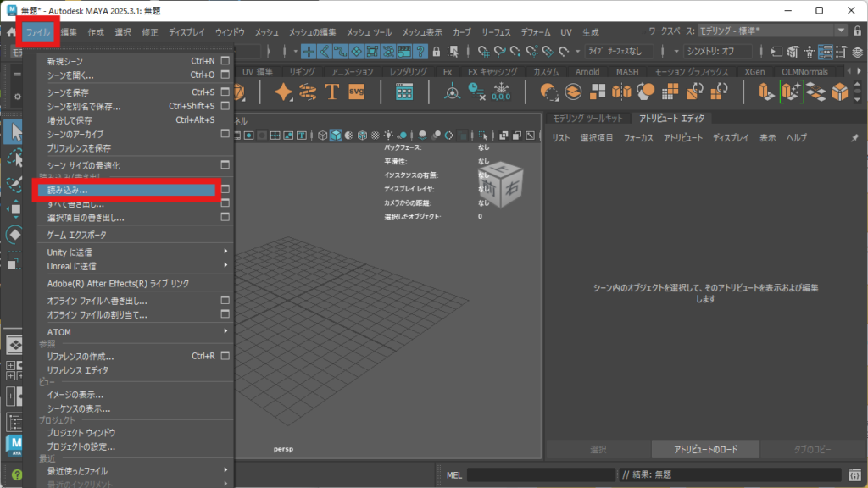Click the アトリビュートのロード button
This screenshot has height=488, width=868.
[705, 449]
